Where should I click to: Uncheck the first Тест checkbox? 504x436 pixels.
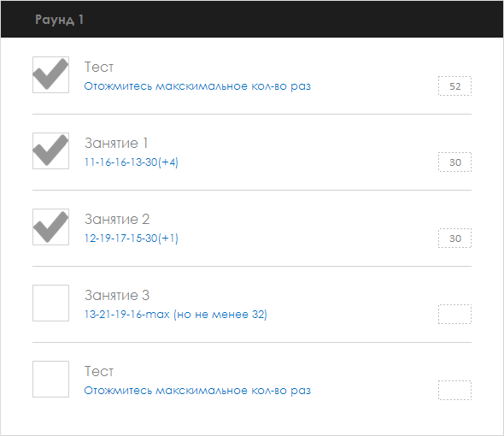tap(50, 74)
